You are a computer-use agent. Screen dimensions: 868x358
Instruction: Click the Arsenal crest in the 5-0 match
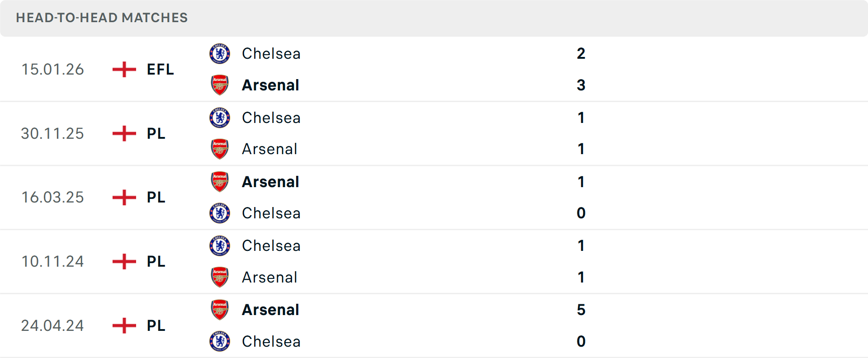coord(220,310)
